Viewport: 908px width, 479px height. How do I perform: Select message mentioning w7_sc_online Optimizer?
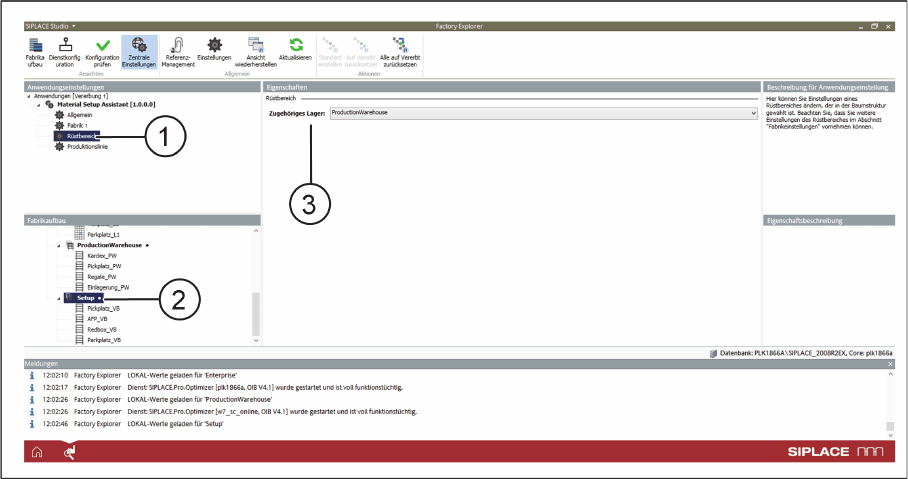coord(272,412)
